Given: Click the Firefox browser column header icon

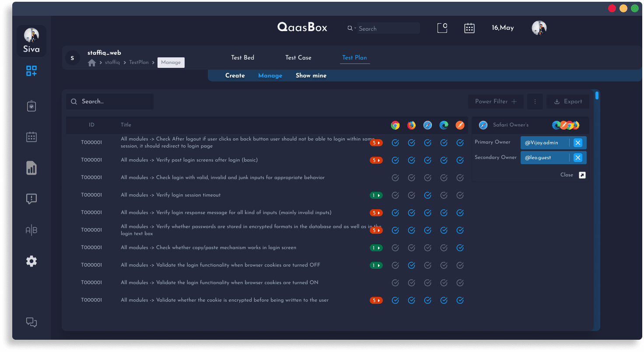Looking at the screenshot, I should (411, 125).
